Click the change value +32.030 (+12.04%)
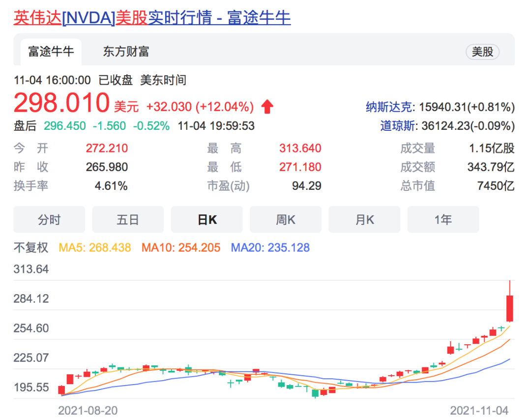The width and height of the screenshot is (531, 420). click(200, 107)
